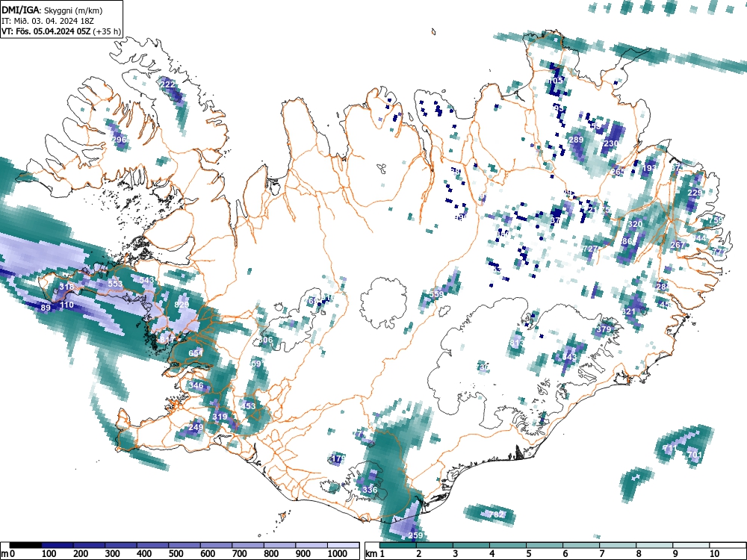Select the legend swatch between 500 and 600 m
This screenshot has height=560, width=747.
(x=185, y=545)
